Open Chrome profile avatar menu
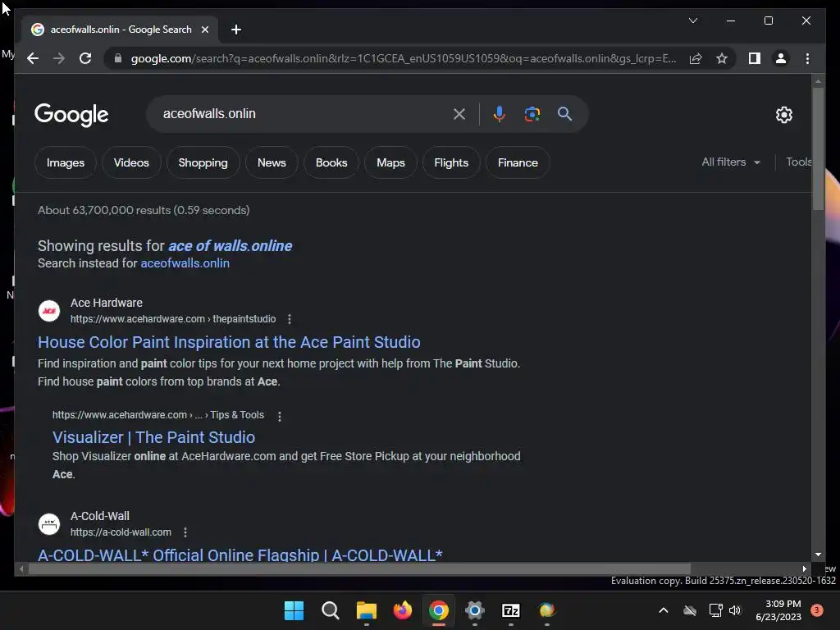840x630 pixels. point(781,58)
